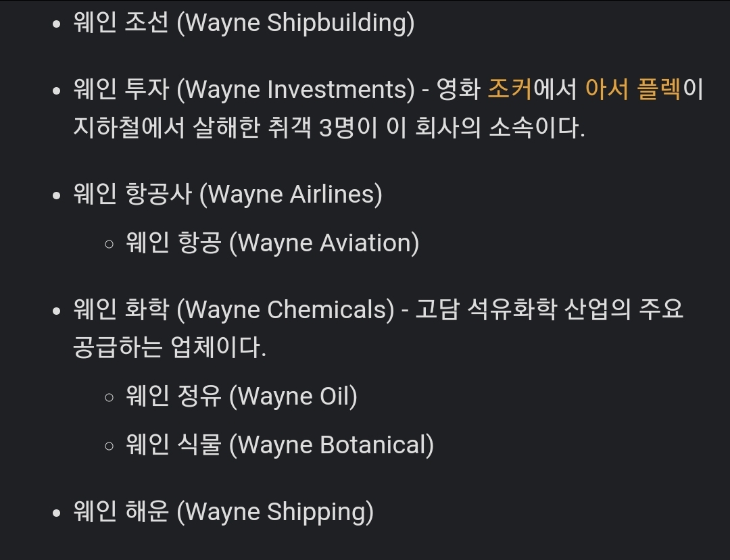
Task: Follow the 아서 플렉 link
Action: (x=633, y=90)
